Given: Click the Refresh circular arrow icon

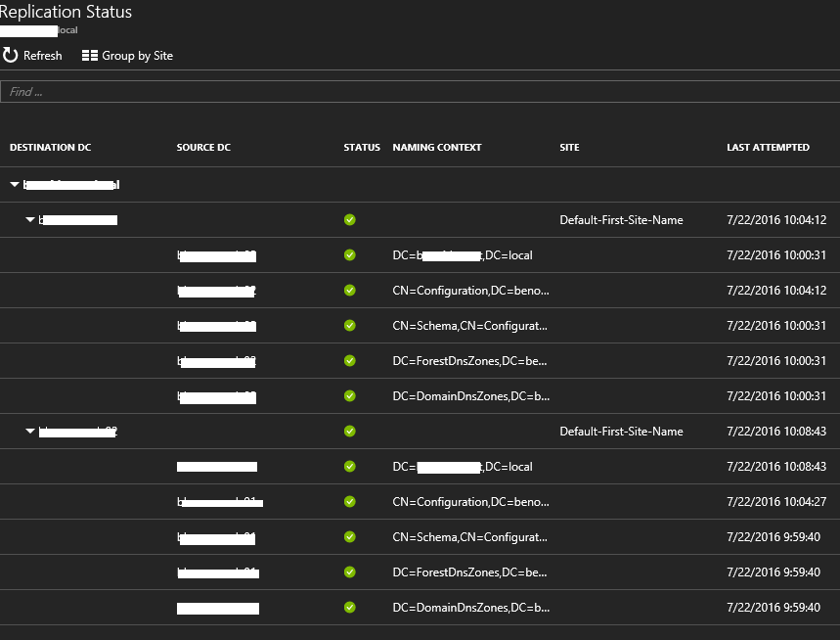Looking at the screenshot, I should [11, 56].
